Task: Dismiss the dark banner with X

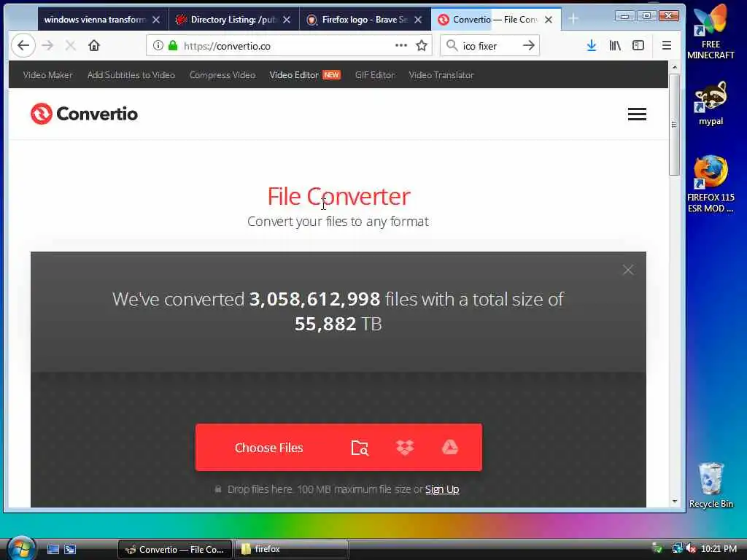Action: click(628, 270)
